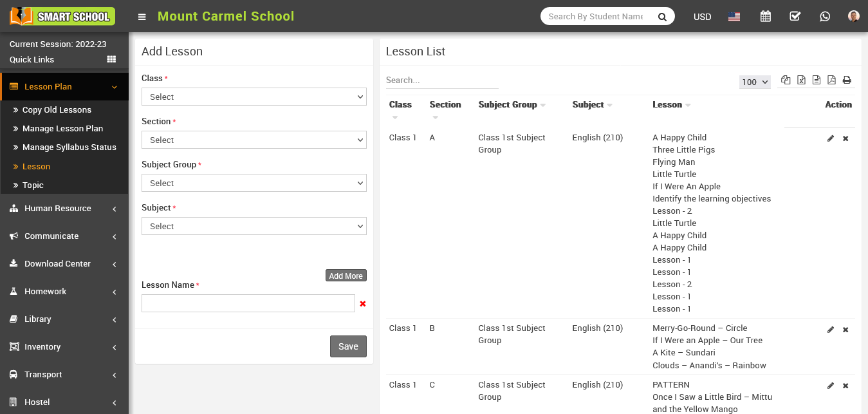
Task: Toggle the sidebar with hamburger menu
Action: (x=142, y=17)
